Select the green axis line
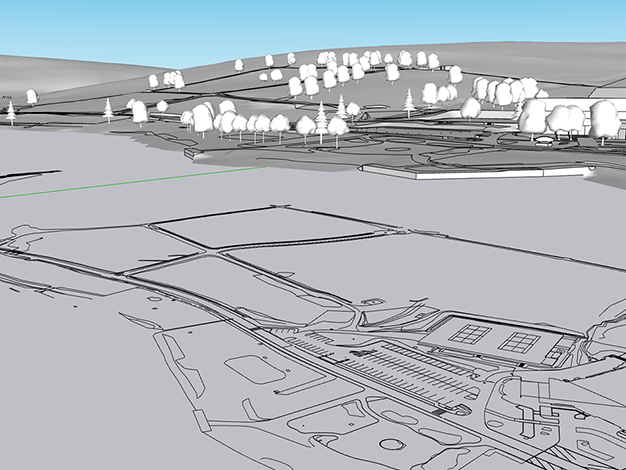This screenshot has width=626, height=470. pyautogui.click(x=133, y=182)
